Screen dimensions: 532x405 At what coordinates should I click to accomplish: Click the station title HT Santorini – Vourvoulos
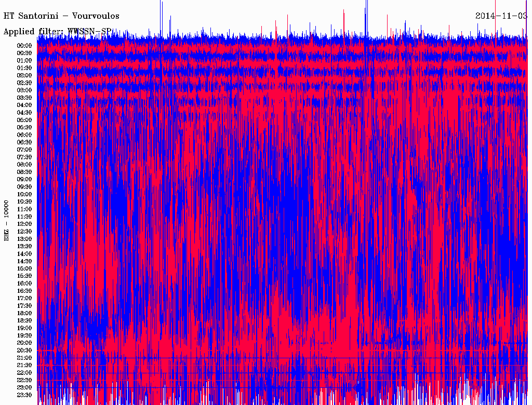(61, 16)
